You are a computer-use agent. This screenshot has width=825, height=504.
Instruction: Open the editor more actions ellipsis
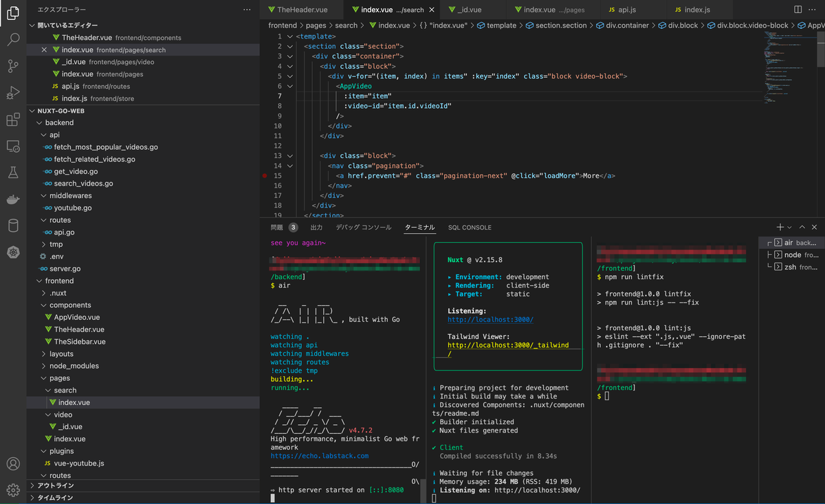(814, 10)
